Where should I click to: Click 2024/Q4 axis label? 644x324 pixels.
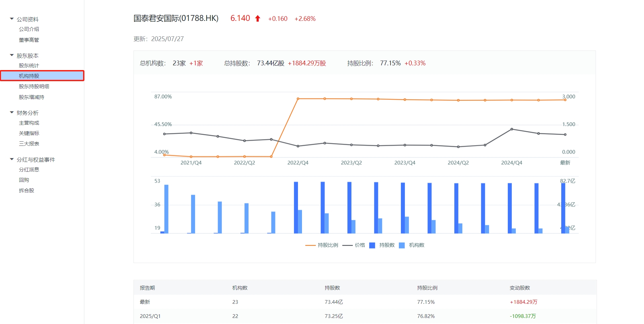pos(512,163)
